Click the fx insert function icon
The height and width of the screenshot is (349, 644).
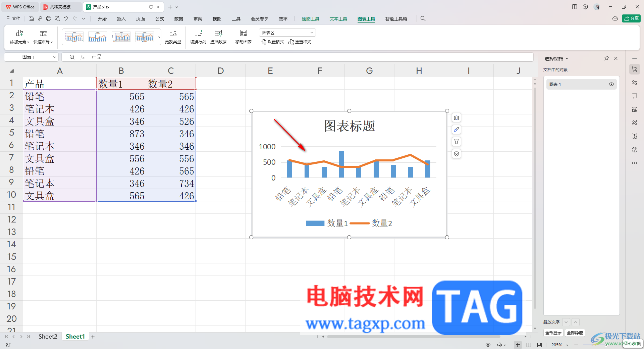(82, 57)
